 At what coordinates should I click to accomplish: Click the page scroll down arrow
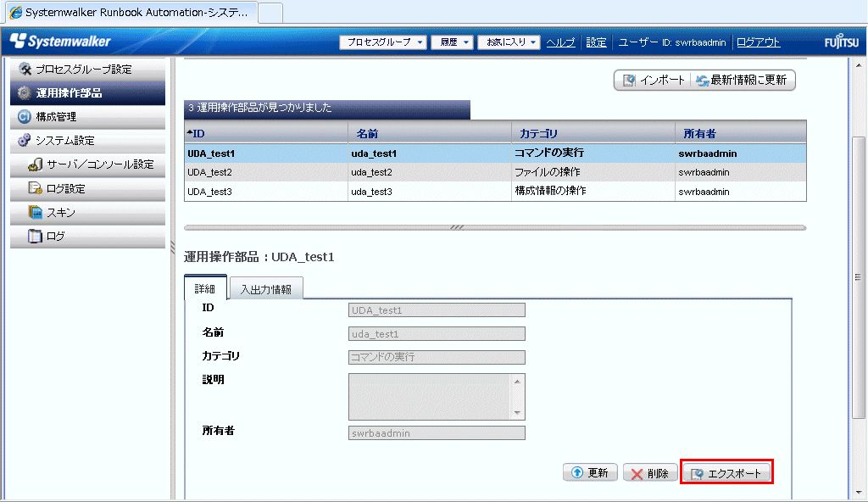pyautogui.click(x=858, y=493)
